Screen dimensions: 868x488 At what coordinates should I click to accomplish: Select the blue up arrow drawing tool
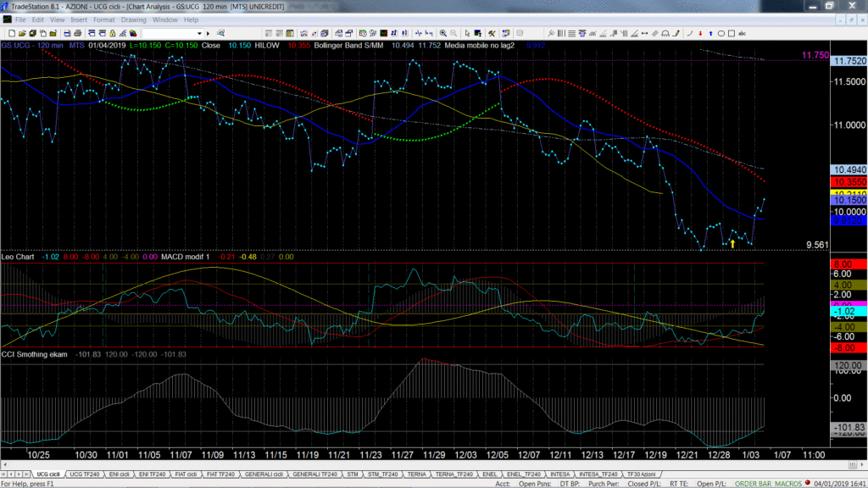coord(711,33)
